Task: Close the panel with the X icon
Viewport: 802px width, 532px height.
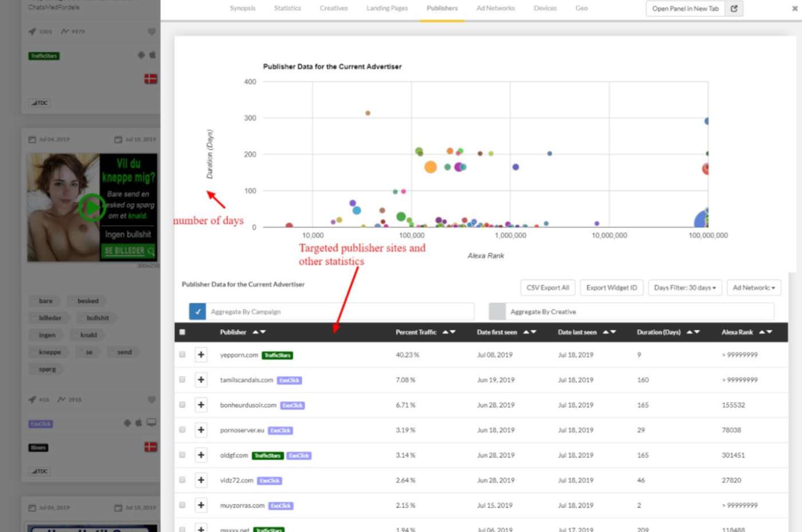Action: click(x=795, y=9)
